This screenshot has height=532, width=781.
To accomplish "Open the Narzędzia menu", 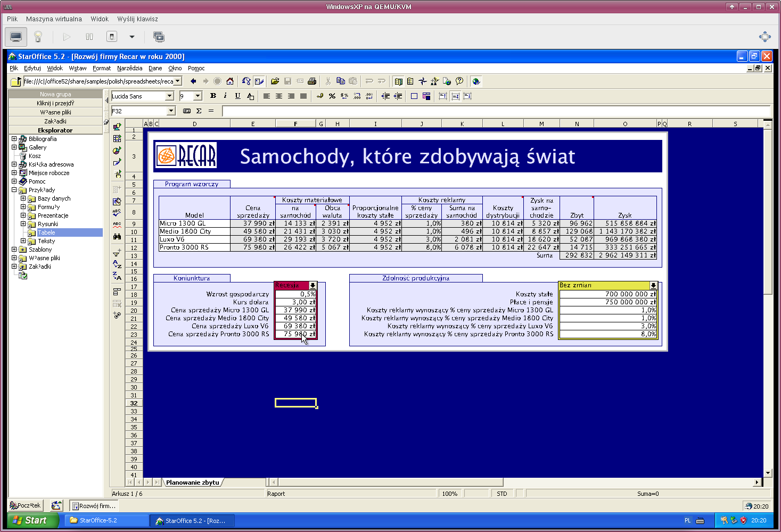I will click(130, 68).
